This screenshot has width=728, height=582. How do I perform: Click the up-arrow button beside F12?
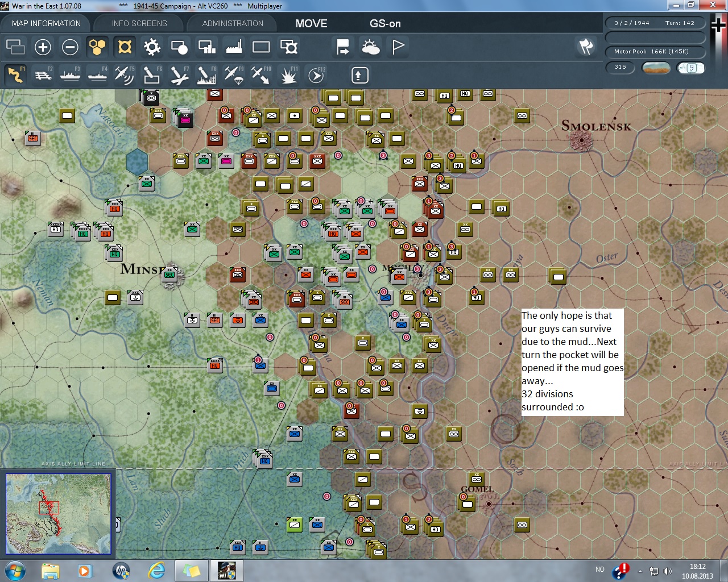pyautogui.click(x=359, y=75)
